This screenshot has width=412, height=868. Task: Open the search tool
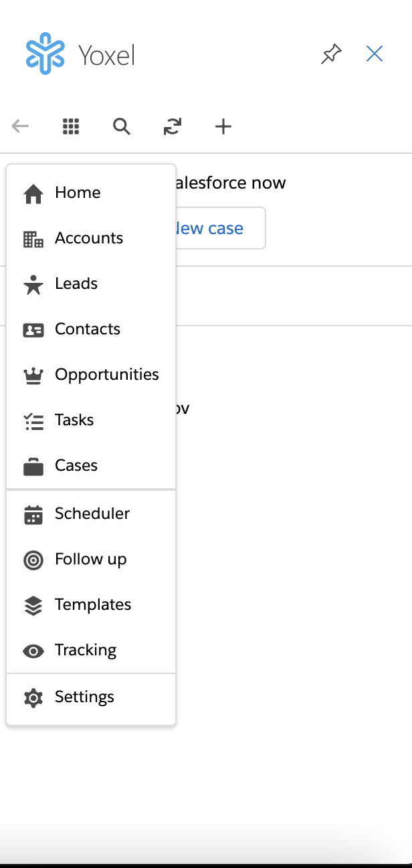pos(122,126)
